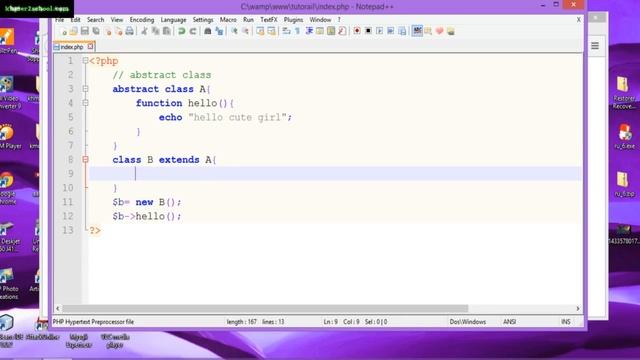This screenshot has width=640, height=360.
Task: Click the red heart toolbar icon
Action: tap(439, 31)
